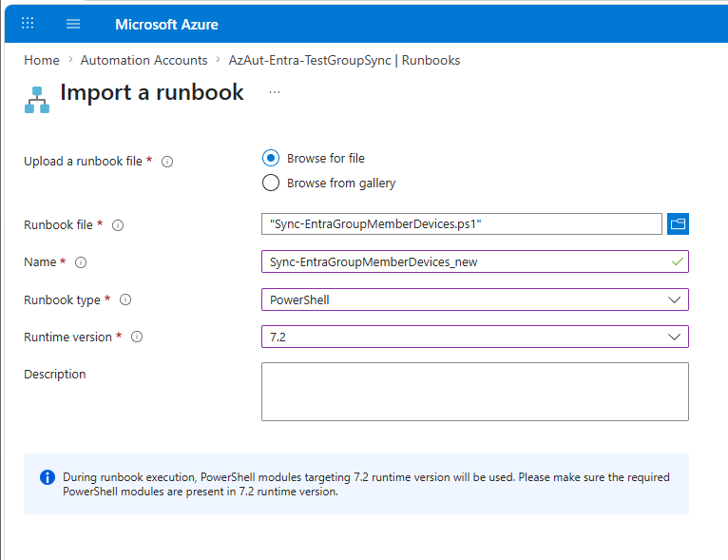
Task: Click the Runbook type label
Action: pyautogui.click(x=62, y=300)
